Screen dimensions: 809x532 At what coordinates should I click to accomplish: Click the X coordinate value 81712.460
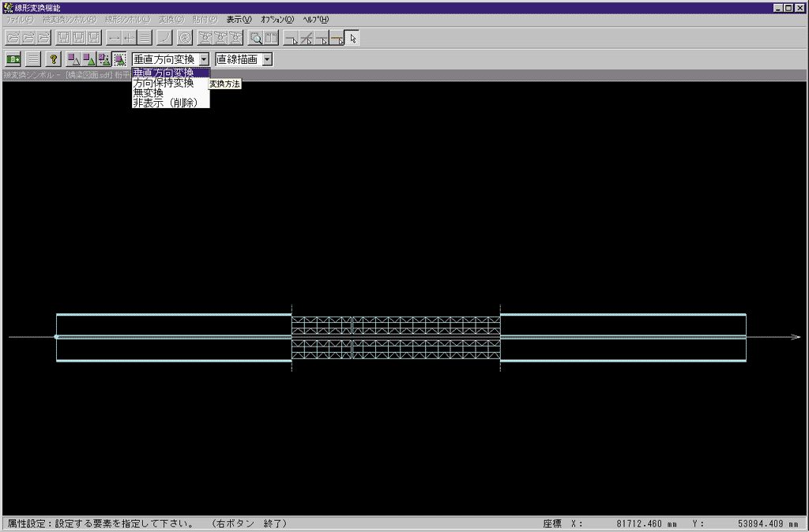[638, 524]
